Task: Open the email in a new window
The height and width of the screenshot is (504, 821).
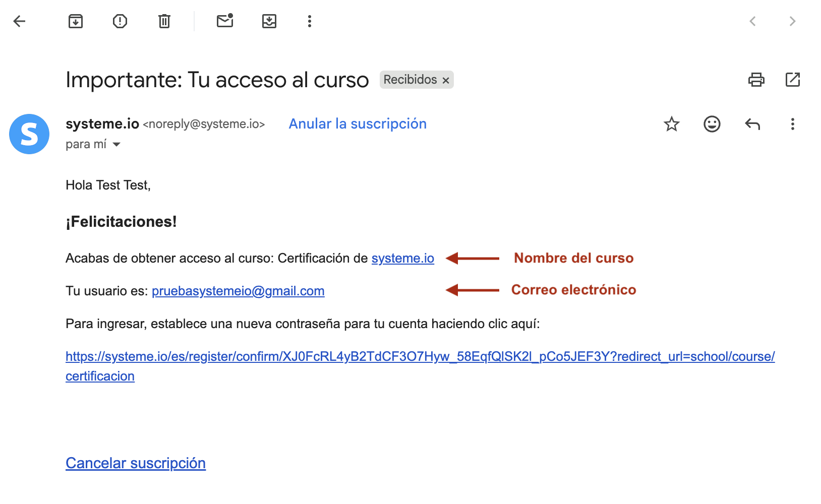Action: 793,80
